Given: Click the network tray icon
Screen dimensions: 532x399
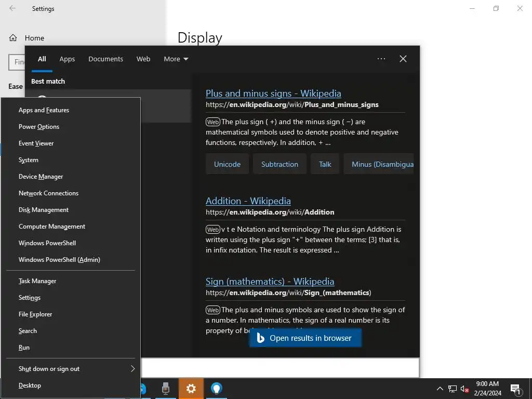Looking at the screenshot, I should [x=453, y=389].
